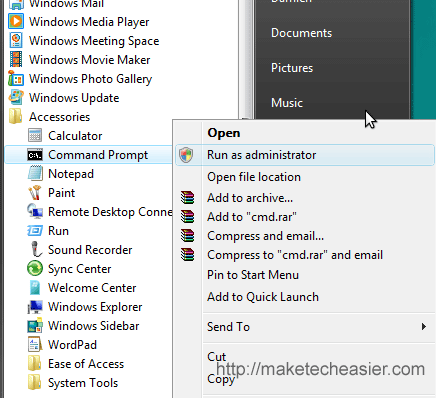Choose Add to "cmd.rar" option
This screenshot has width=436, height=398.
click(252, 217)
